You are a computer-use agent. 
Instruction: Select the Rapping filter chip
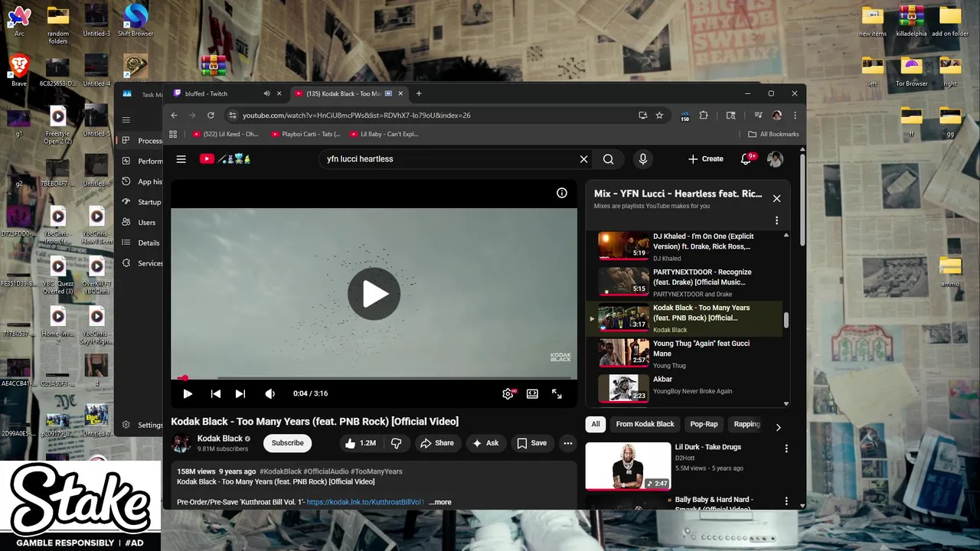point(746,424)
